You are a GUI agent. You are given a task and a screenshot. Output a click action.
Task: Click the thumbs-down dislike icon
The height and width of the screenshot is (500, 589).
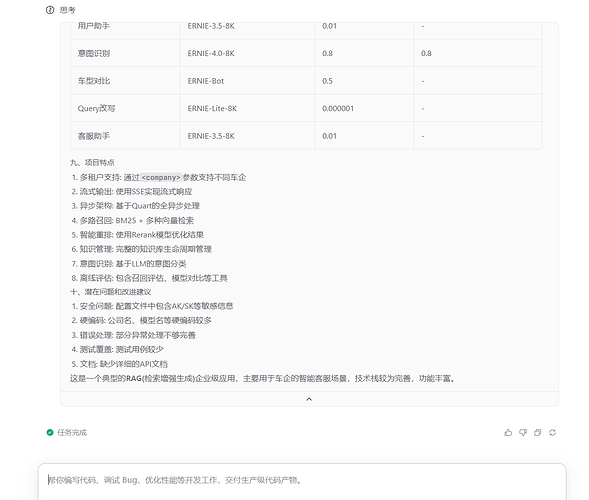click(x=523, y=432)
